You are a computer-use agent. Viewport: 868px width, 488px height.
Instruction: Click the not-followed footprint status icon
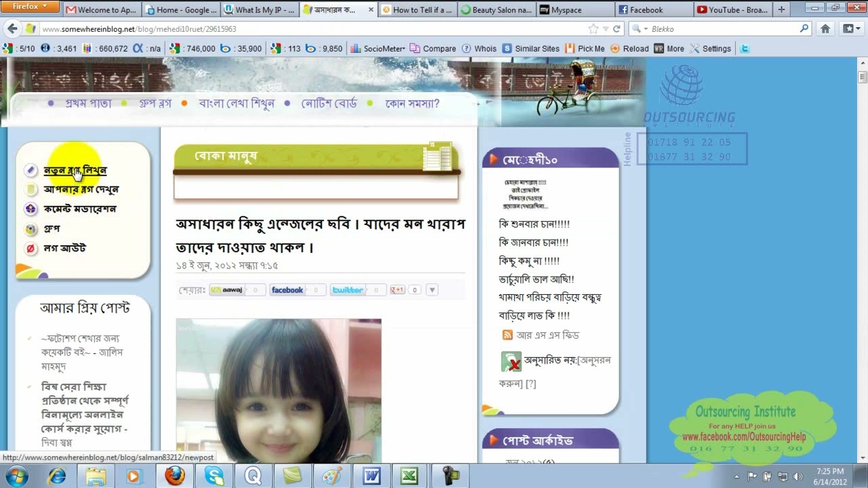point(511,361)
